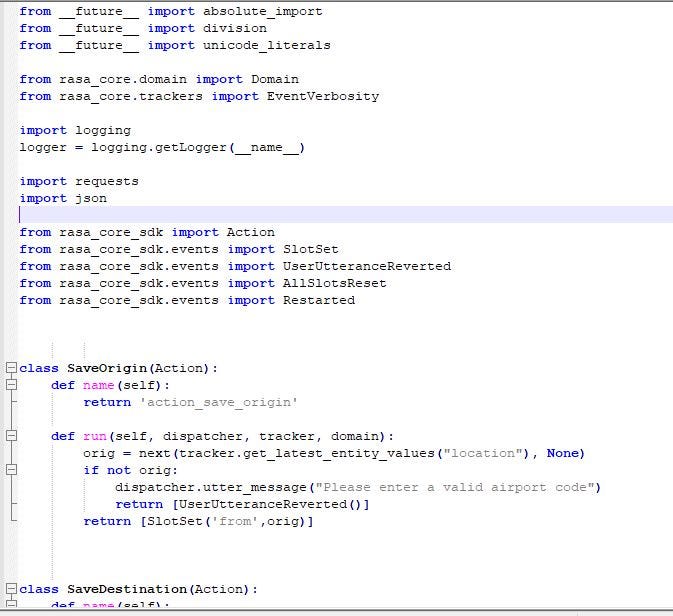This screenshot has width=673, height=616.
Task: Click 'logging.getLogger' call
Action: pos(159,148)
